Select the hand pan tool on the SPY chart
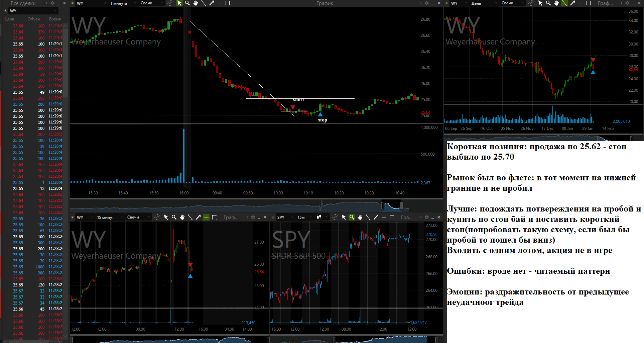This screenshot has height=343, width=644. (360, 217)
